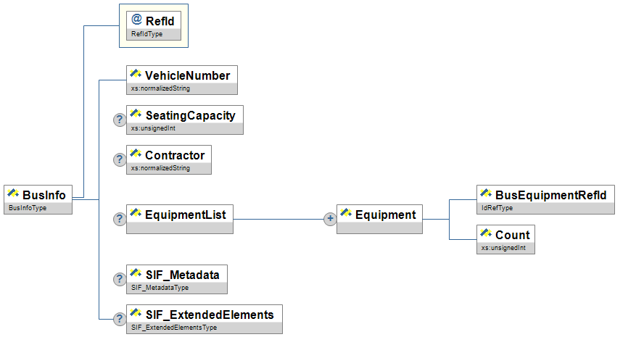Click the IdRefType label under BusEquipmentRefId
Image resolution: width=644 pixels, height=337 pixels.
[497, 208]
